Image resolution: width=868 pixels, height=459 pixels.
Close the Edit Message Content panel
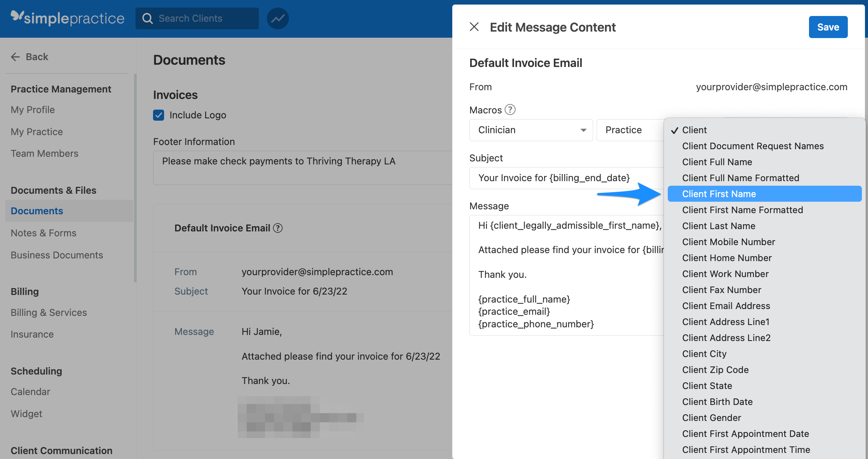click(474, 27)
